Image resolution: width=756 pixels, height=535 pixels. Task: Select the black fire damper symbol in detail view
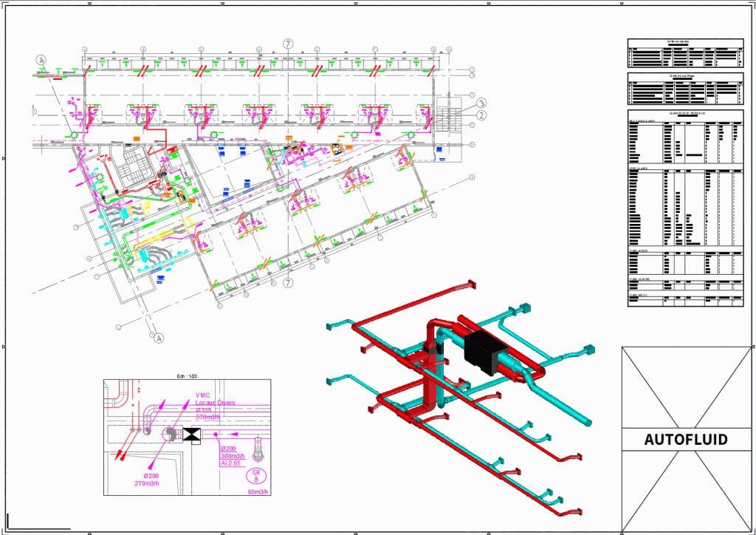point(191,435)
